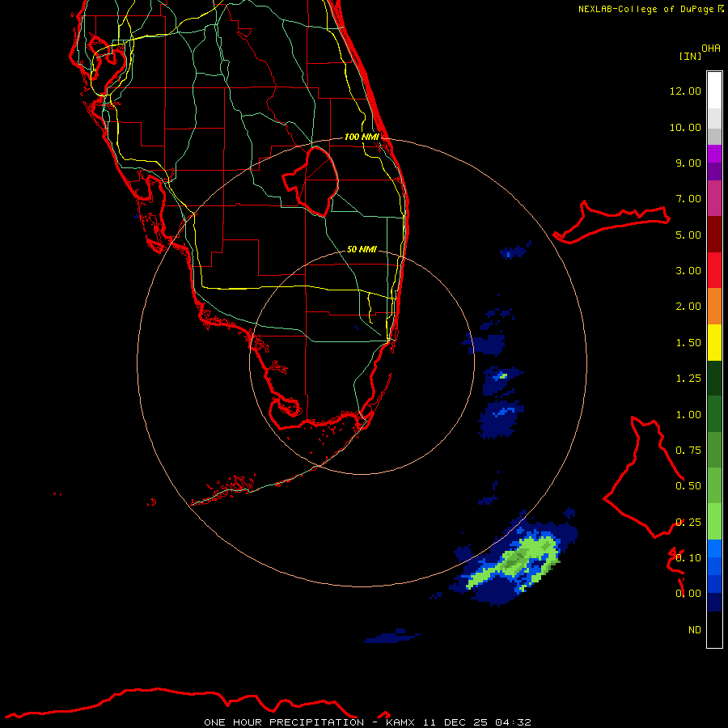Click the 100 NMI range ring label
This screenshot has width=728, height=728.
point(362,137)
